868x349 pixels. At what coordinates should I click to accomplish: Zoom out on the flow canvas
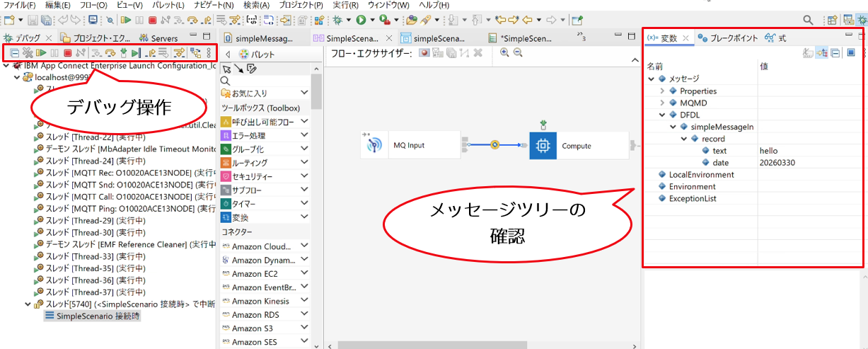click(518, 52)
